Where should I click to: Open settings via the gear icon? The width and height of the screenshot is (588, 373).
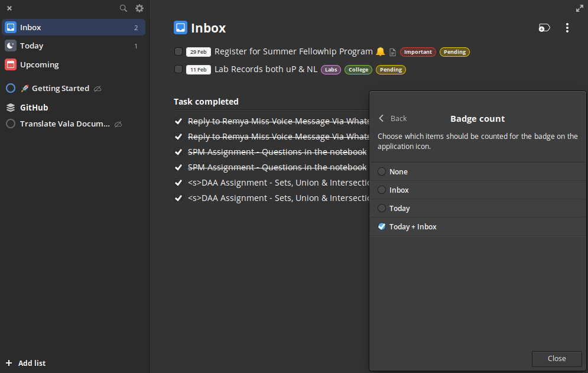coord(139,8)
